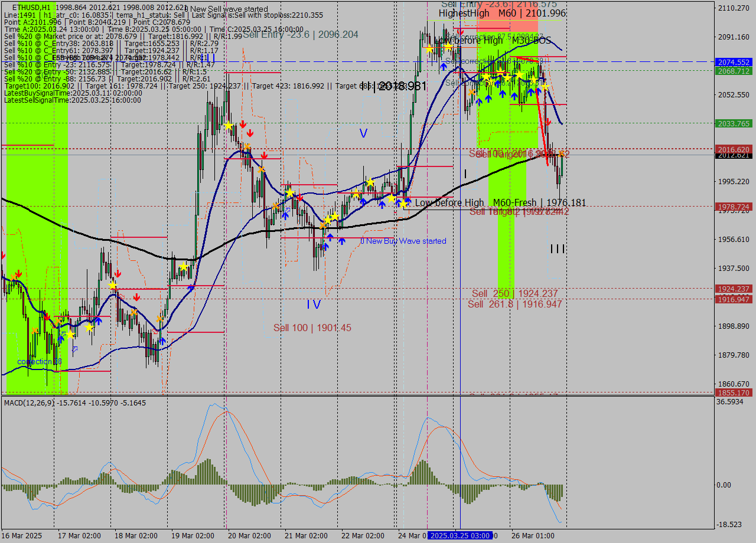Click the green 2068.712 price label
This screenshot has width=756, height=543.
tap(733, 71)
